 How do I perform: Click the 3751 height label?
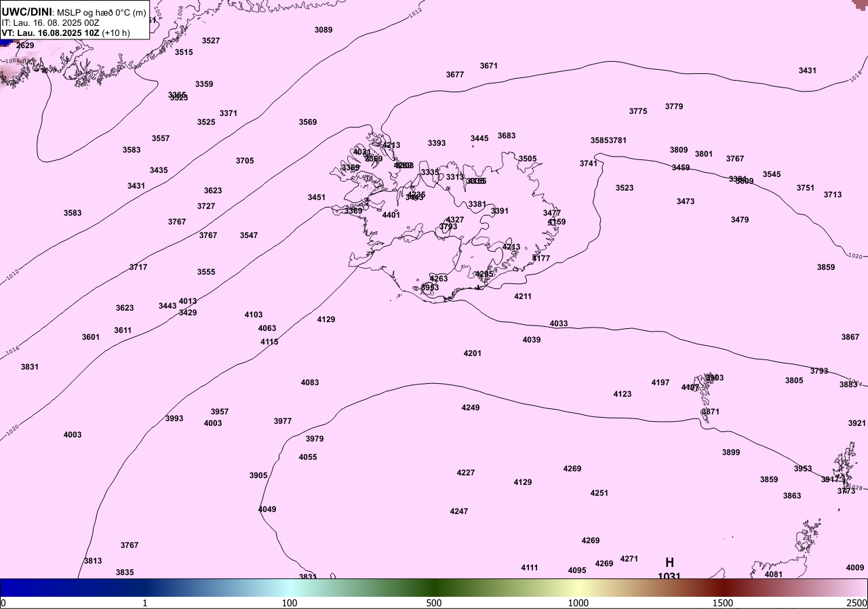(806, 188)
